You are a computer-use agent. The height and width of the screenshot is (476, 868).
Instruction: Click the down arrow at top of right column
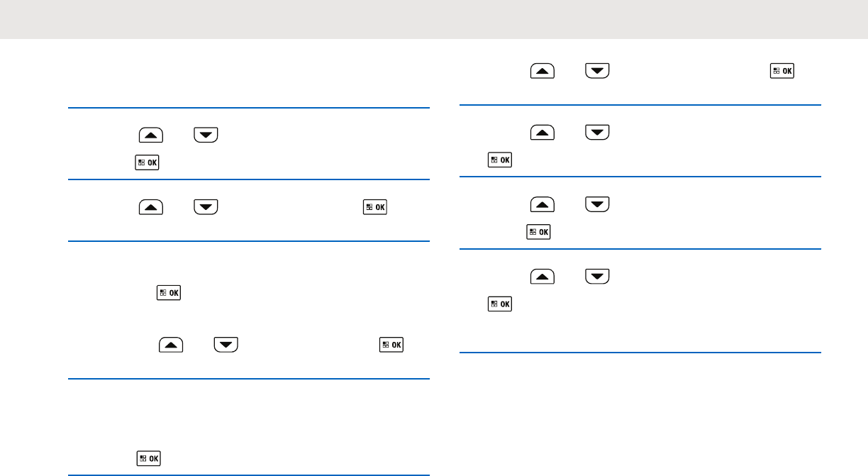597,71
